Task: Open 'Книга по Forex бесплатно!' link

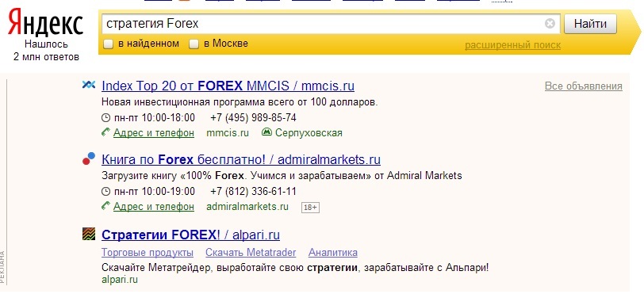Action: (241, 159)
